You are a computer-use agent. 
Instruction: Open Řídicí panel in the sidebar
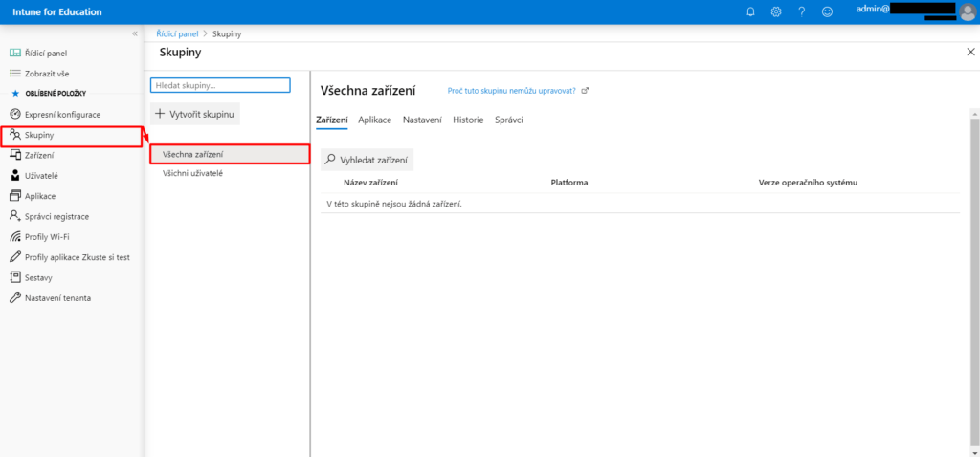tap(46, 54)
